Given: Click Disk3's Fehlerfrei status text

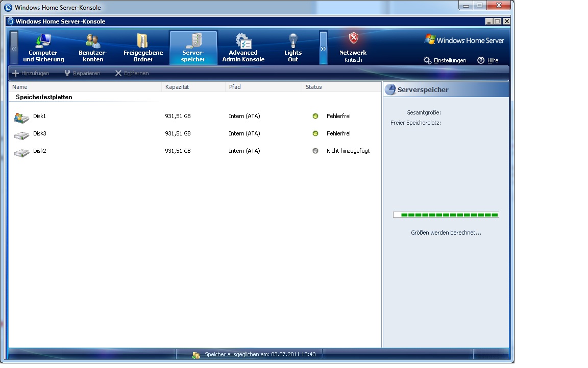Looking at the screenshot, I should point(338,133).
